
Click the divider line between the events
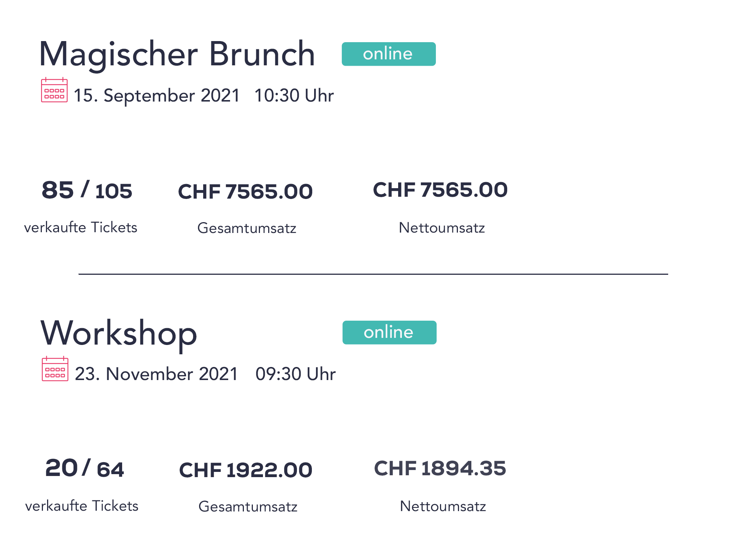(373, 274)
